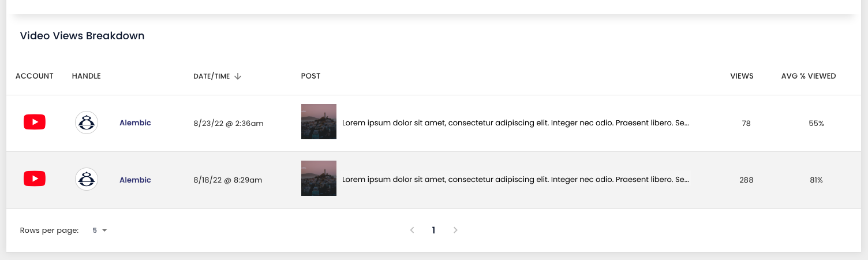
Task: Open post thumbnail in the 78 views row
Action: 319,121
